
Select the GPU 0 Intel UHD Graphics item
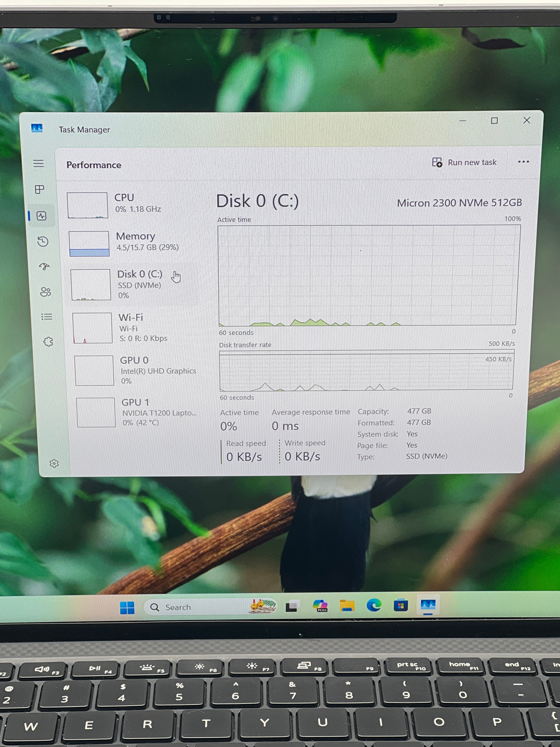[137, 370]
